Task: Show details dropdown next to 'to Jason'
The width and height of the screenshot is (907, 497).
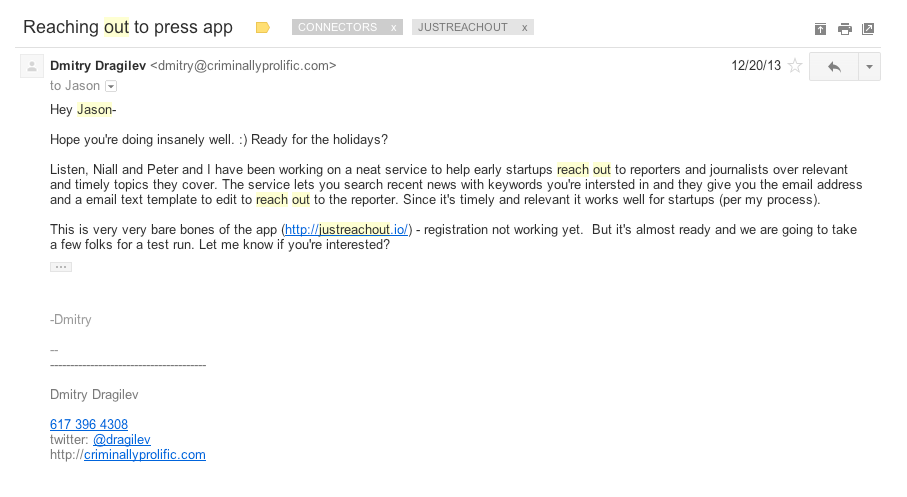Action: point(111,86)
